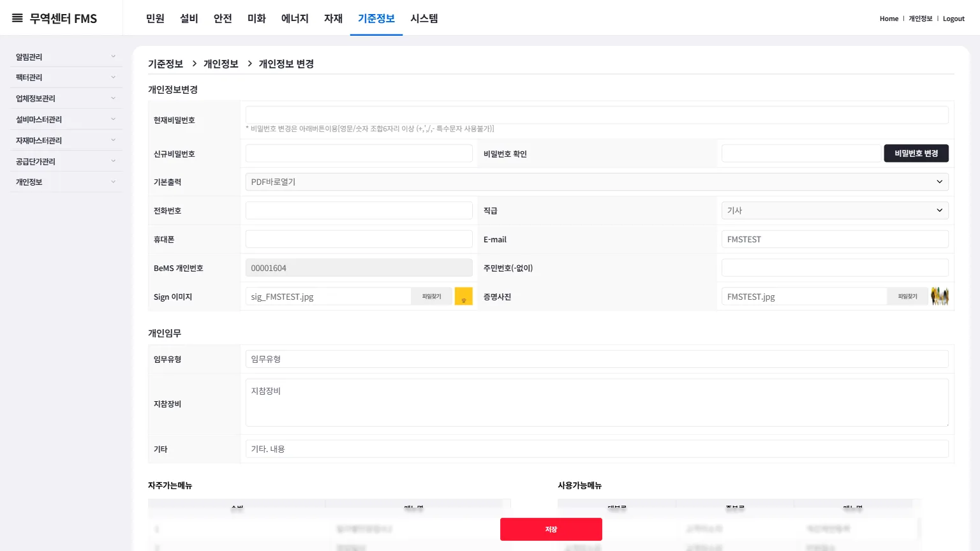Expand 알림관리 sidebar section
The height and width of the screenshot is (551, 980).
coord(66,57)
